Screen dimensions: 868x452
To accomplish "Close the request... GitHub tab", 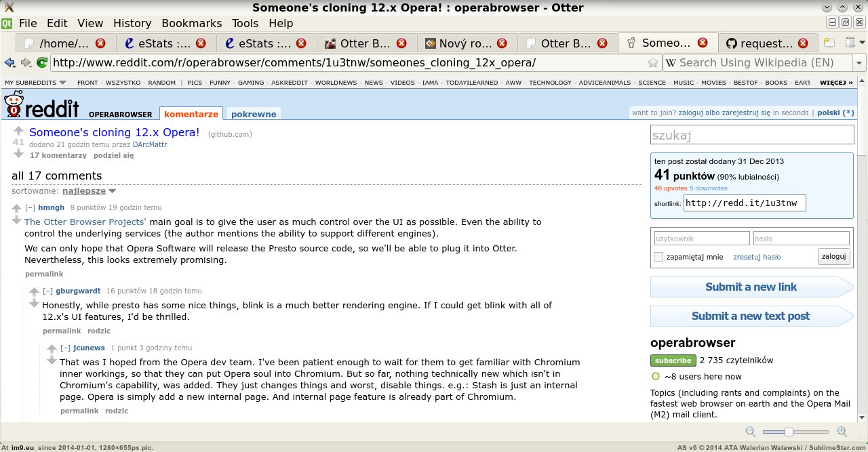I will click(803, 43).
